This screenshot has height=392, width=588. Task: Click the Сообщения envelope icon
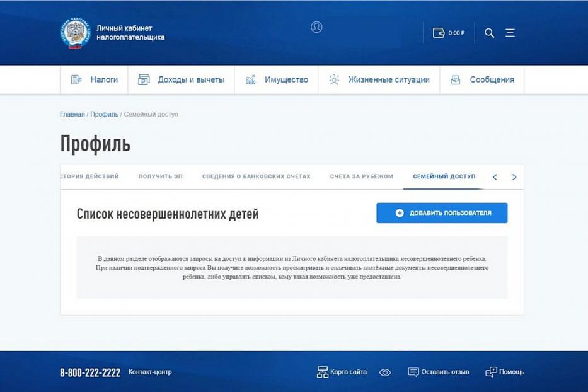[x=455, y=79]
